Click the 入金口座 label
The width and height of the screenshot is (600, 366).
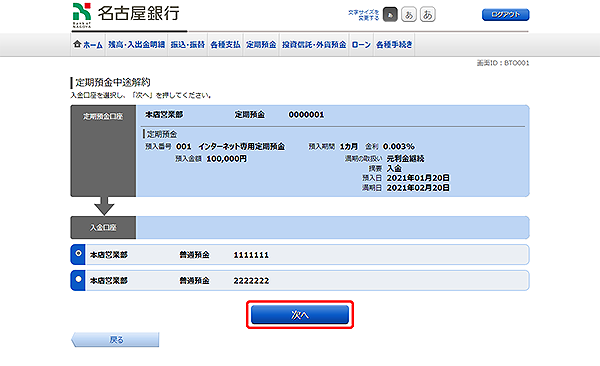point(103,227)
